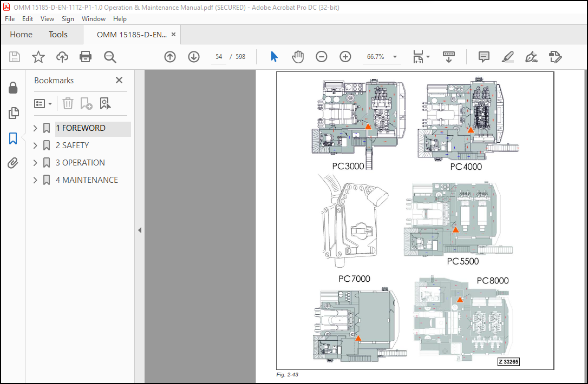
Task: Expand the 1 FOREWORD bookmark
Action: click(x=35, y=128)
